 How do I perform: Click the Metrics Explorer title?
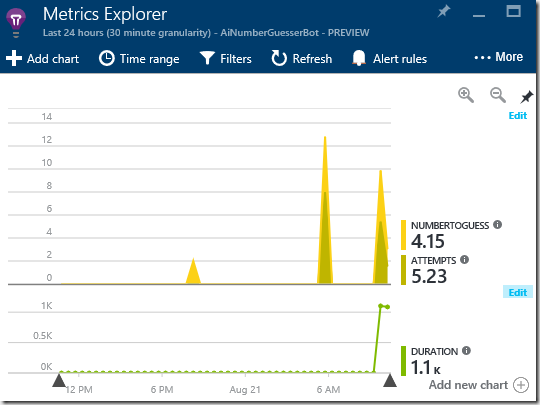point(105,14)
